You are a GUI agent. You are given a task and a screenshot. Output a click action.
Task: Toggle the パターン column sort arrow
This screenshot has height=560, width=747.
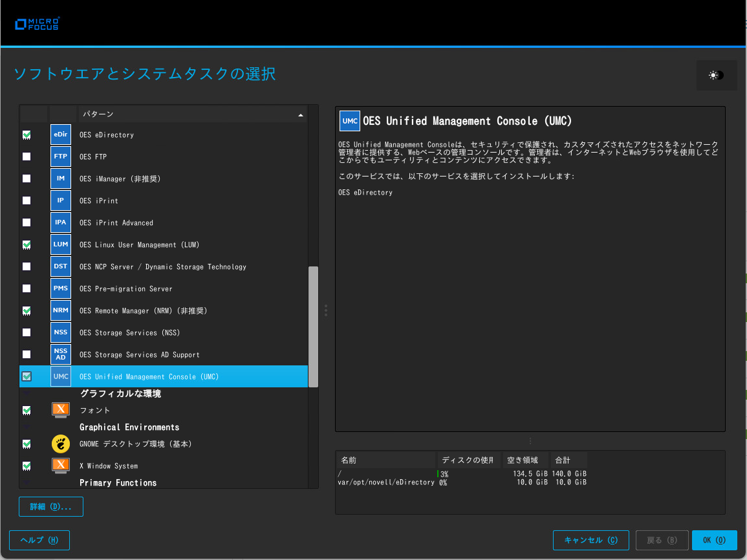click(300, 114)
